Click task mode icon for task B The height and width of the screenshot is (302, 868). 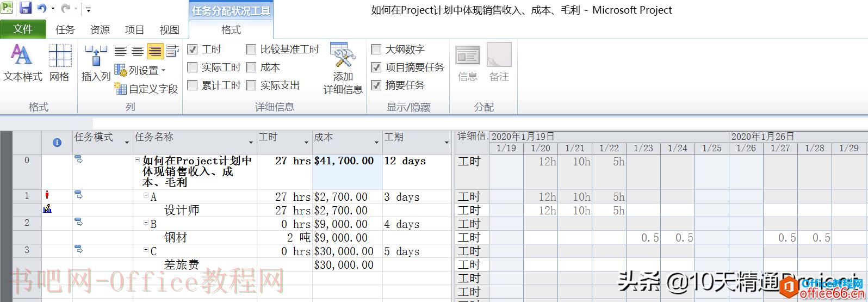point(79,223)
